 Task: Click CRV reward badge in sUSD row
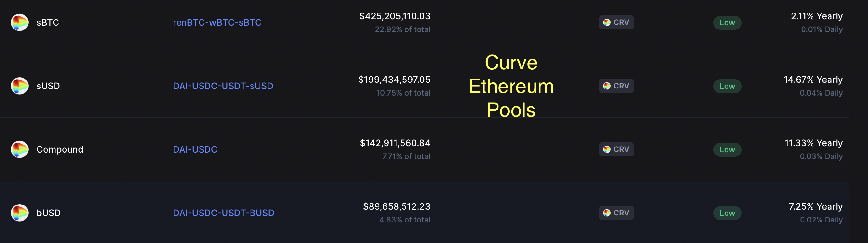tap(616, 86)
